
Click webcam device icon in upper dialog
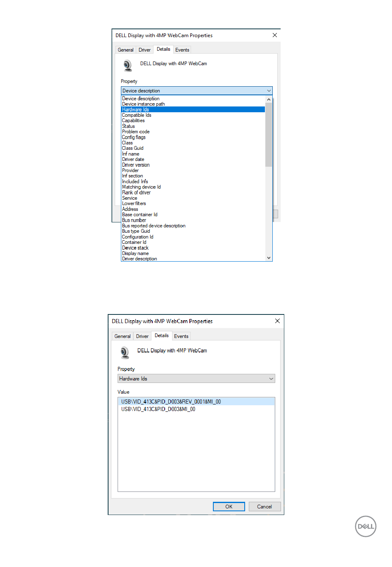[128, 65]
